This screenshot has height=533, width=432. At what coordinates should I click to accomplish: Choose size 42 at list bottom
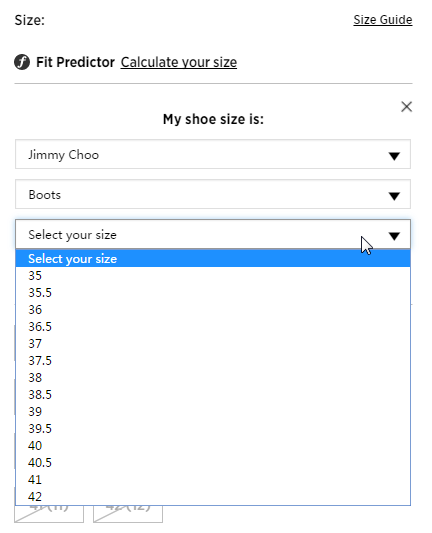pyautogui.click(x=213, y=497)
